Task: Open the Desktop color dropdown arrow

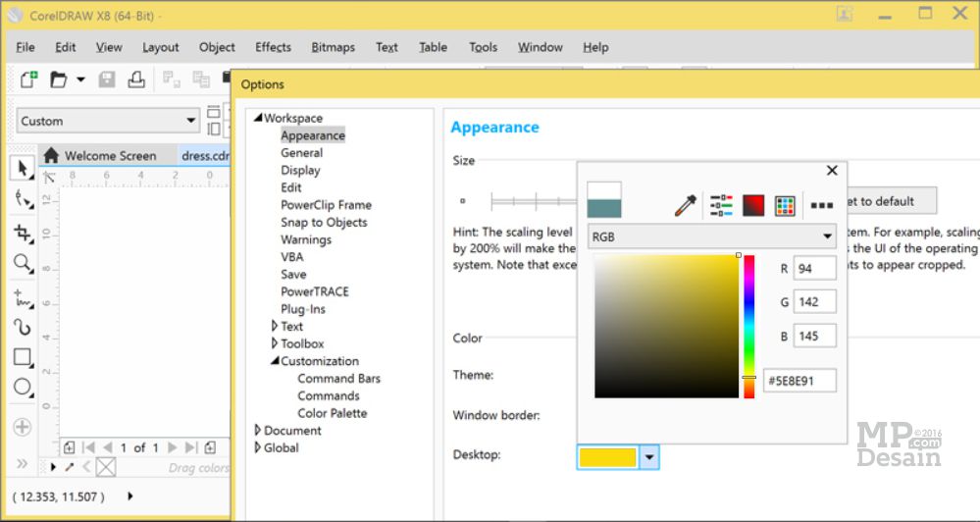Action: pos(649,457)
